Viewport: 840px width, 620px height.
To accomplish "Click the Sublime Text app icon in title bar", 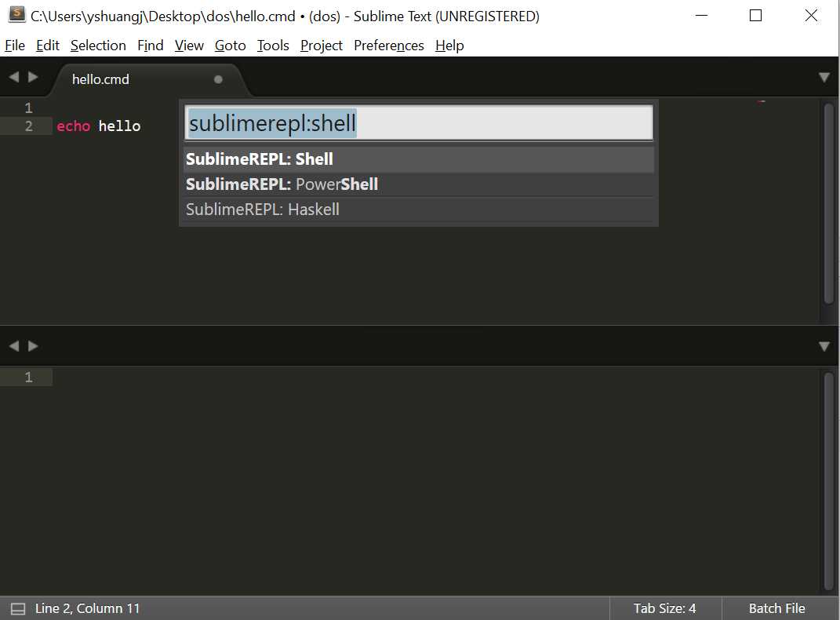I will pyautogui.click(x=16, y=14).
